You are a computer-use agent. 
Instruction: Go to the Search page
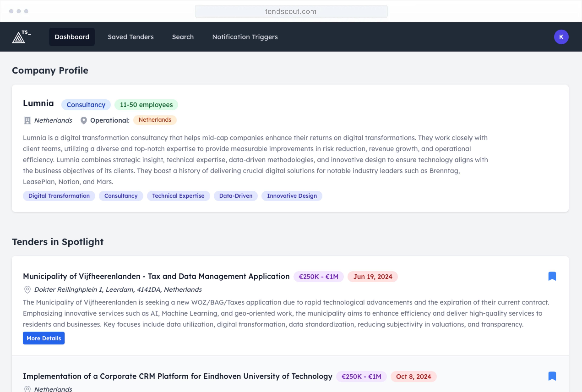pos(183,37)
